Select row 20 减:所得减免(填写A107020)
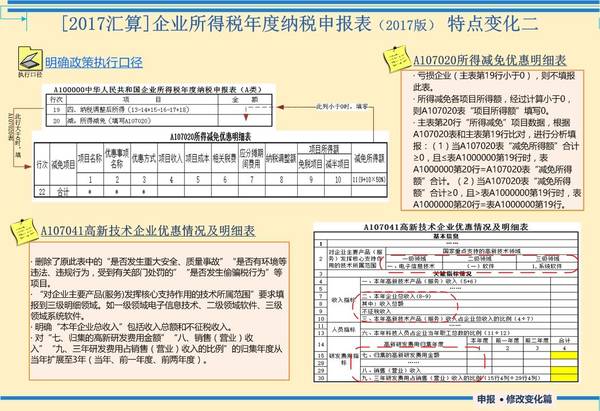Image resolution: width=600 pixels, height=411 pixels. [x=159, y=121]
